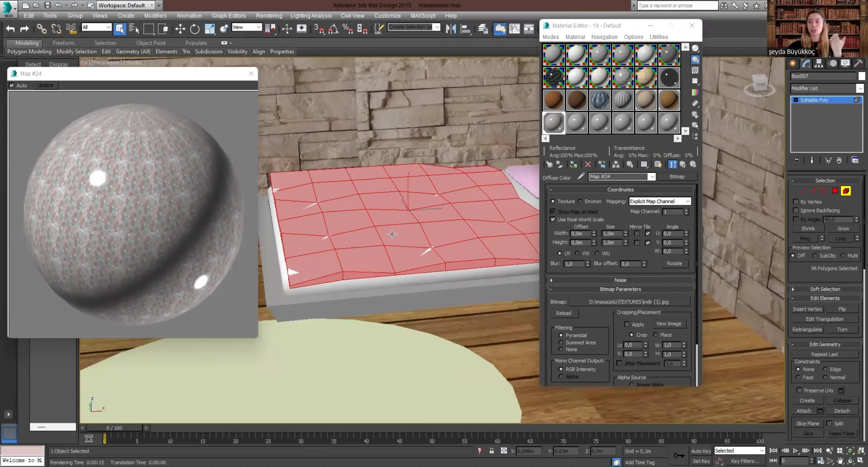Switch to Freeform ribbon tab

point(64,43)
